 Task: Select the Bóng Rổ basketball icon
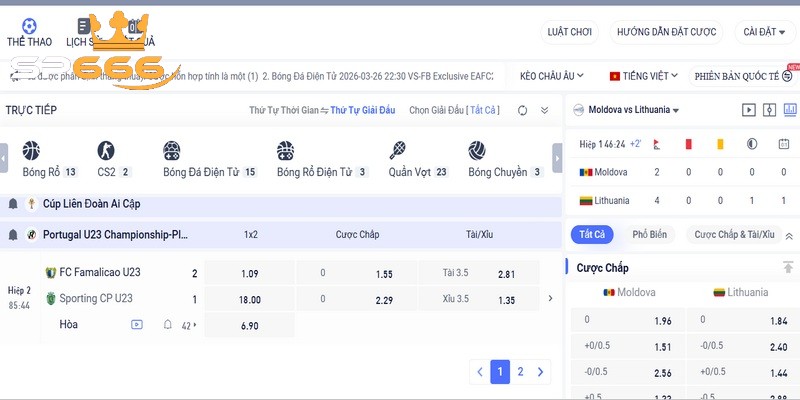coord(33,151)
